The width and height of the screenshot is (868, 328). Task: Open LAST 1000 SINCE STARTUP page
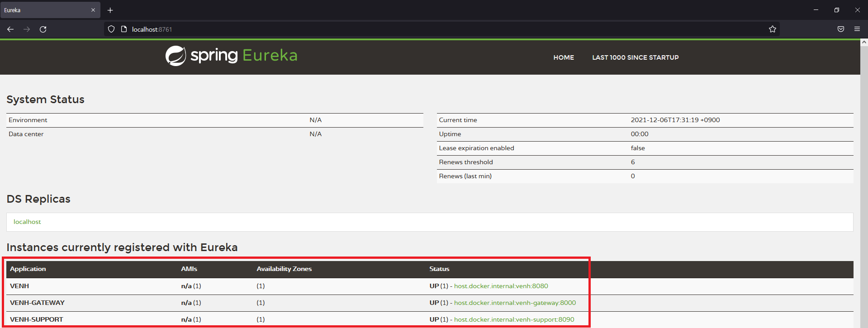[636, 57]
